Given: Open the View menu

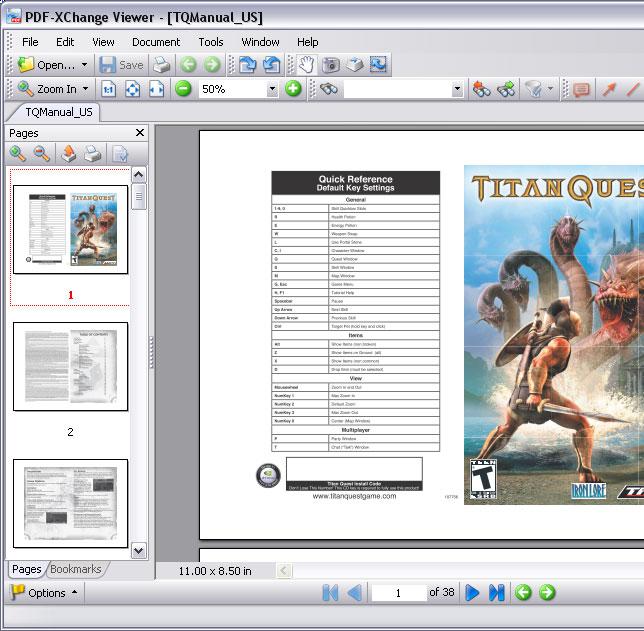Looking at the screenshot, I should pos(103,42).
